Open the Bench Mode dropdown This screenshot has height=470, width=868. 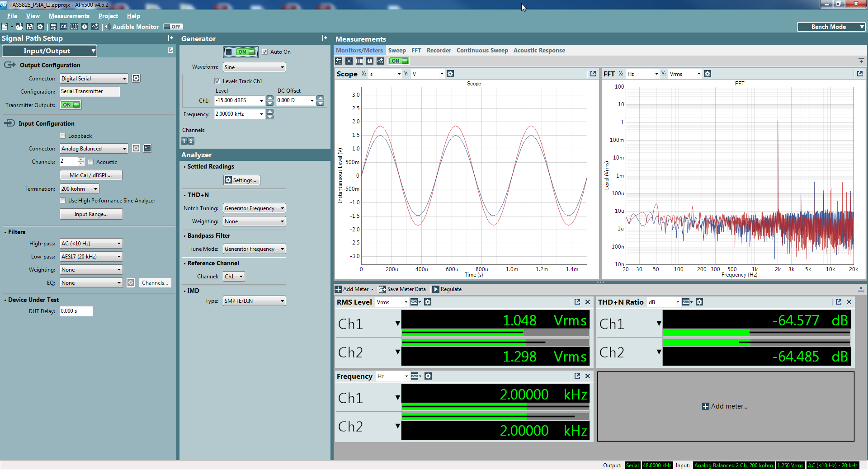click(x=831, y=27)
